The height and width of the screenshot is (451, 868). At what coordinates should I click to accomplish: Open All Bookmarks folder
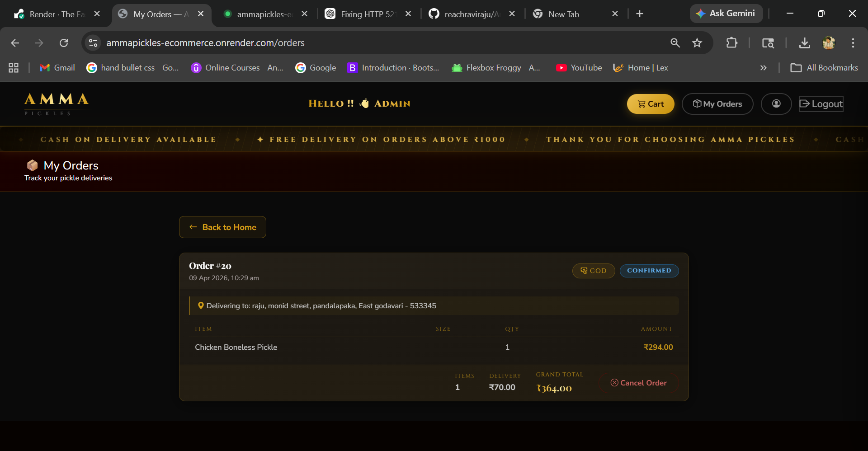tap(824, 68)
